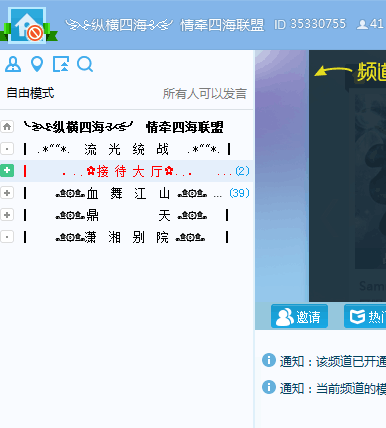Click the collapse channel tree icon

[61, 64]
